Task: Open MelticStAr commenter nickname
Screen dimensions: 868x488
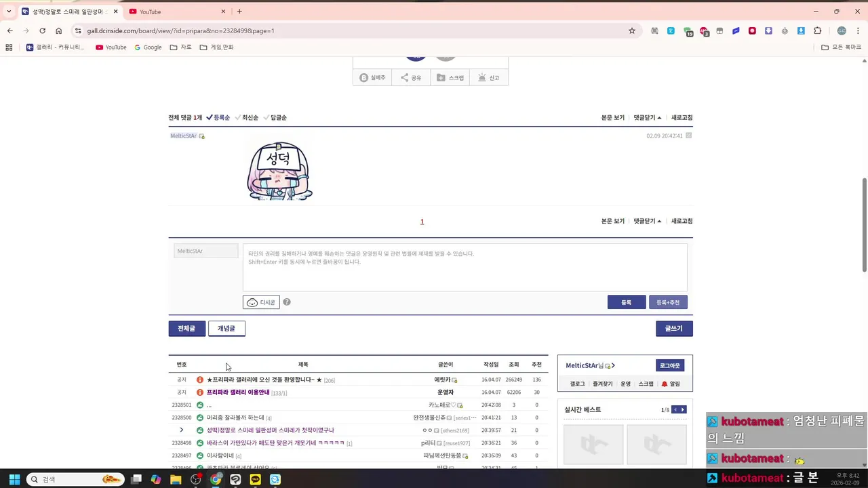Action: point(183,136)
